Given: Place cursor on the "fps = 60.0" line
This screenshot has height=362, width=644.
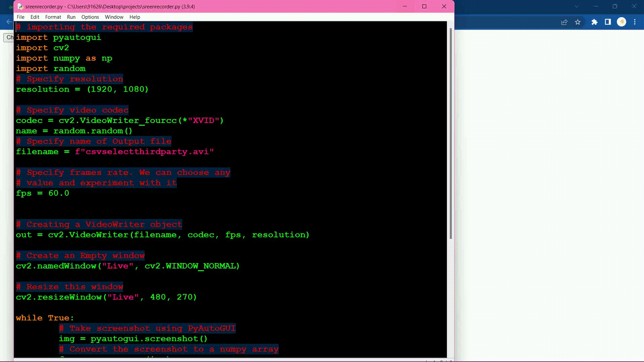Looking at the screenshot, I should pyautogui.click(x=42, y=193).
